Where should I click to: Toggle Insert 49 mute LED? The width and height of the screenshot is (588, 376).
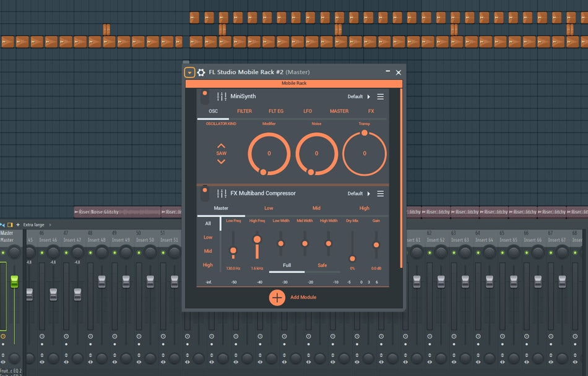[x=115, y=253]
